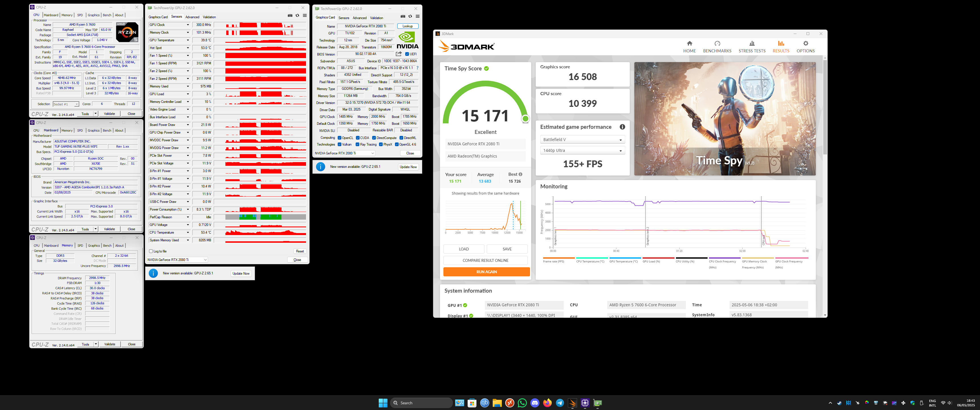Click Reset button in GPU-Z Sensors
This screenshot has height=410, width=980.
click(300, 251)
